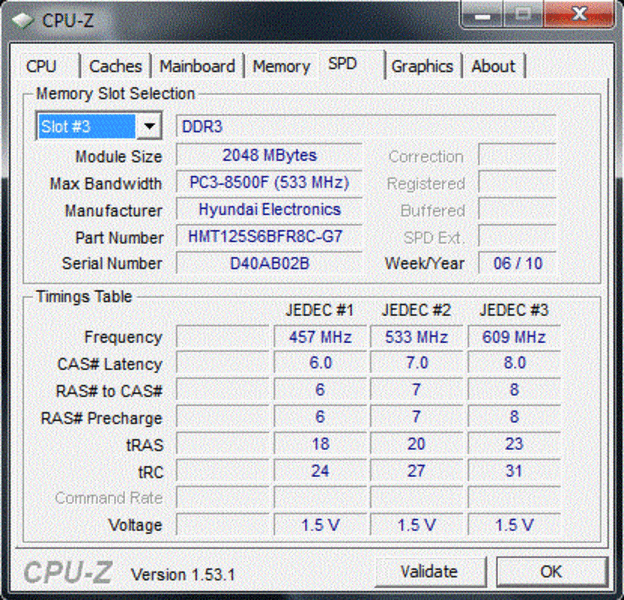The width and height of the screenshot is (624, 600).
Task: Click the CPU-Z title bar icon
Action: click(22, 20)
